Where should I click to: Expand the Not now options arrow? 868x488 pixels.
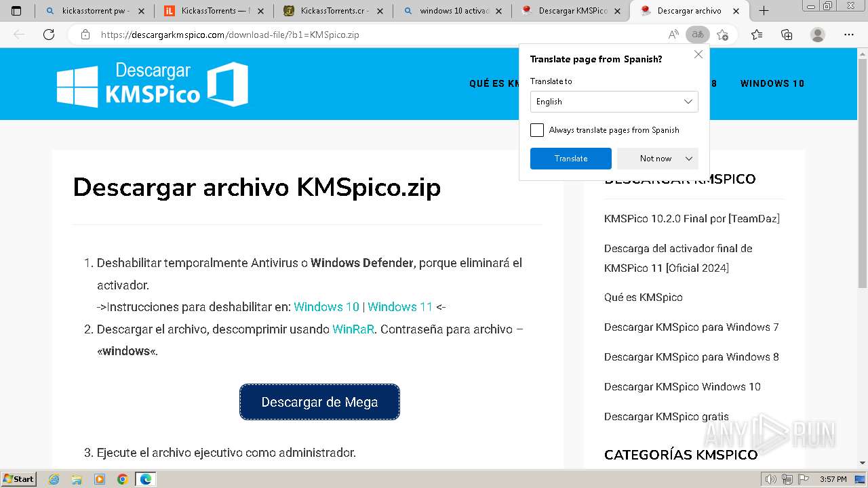pos(689,159)
